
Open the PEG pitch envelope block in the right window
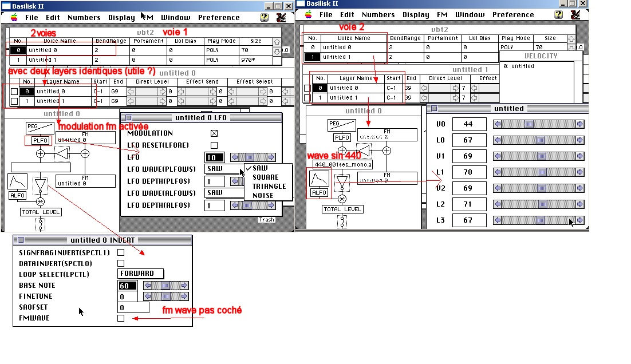click(342, 125)
